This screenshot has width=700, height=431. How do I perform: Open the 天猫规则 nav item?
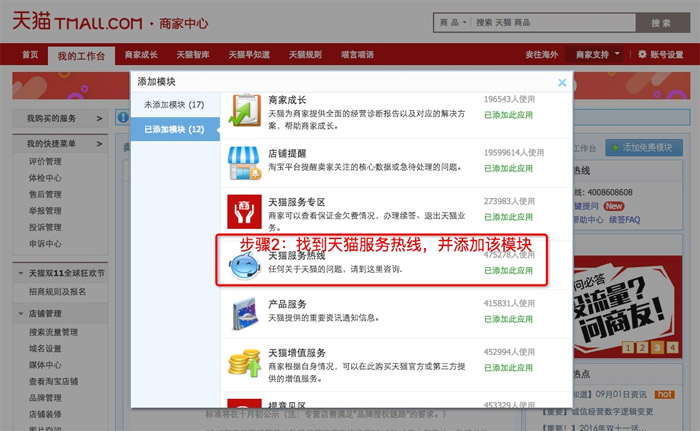pyautogui.click(x=305, y=54)
